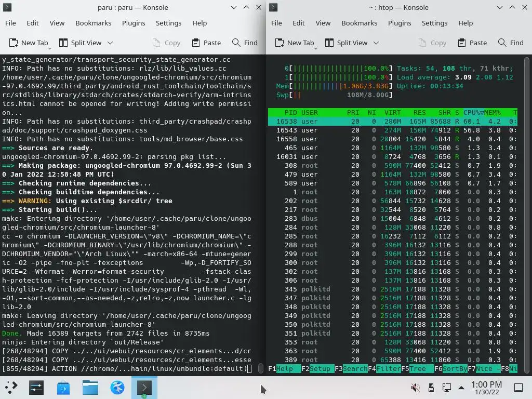Click F1 Help in htop footer
This screenshot has width=532, height=399.
point(285,369)
